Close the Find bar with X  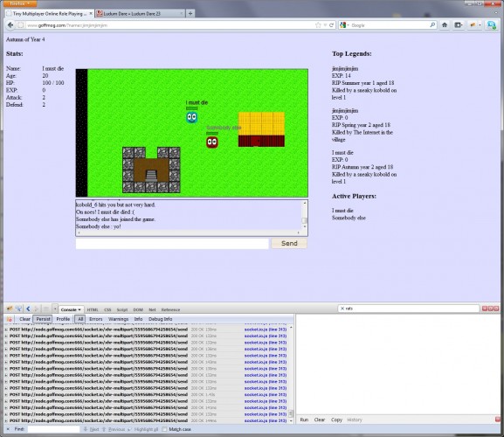(x=8, y=429)
